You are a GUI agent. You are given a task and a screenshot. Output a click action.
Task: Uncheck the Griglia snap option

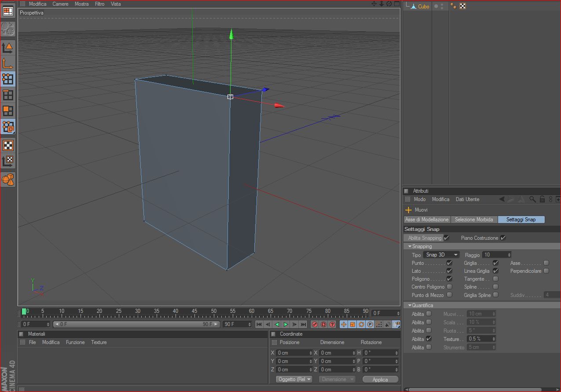[x=495, y=263]
